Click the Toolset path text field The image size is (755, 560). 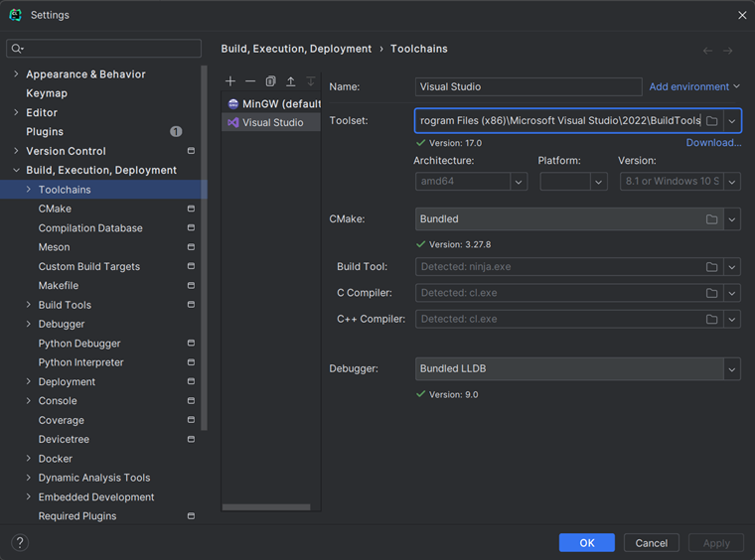(560, 121)
